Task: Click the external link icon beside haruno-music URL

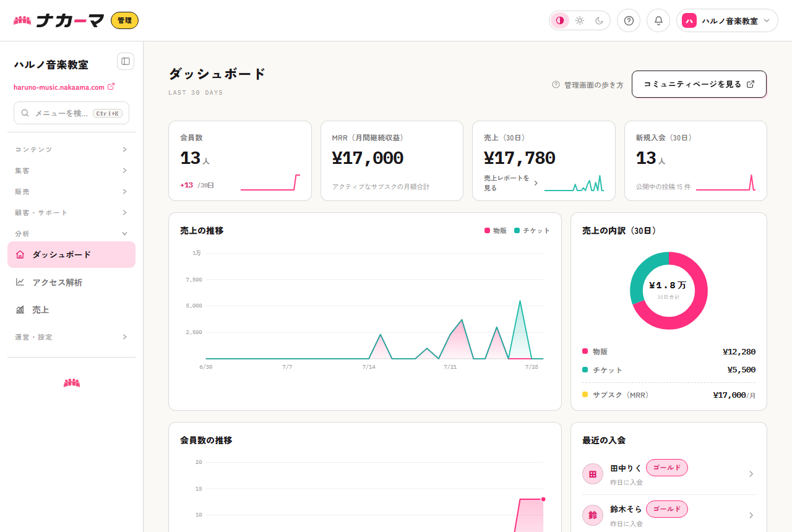Action: 111,87
